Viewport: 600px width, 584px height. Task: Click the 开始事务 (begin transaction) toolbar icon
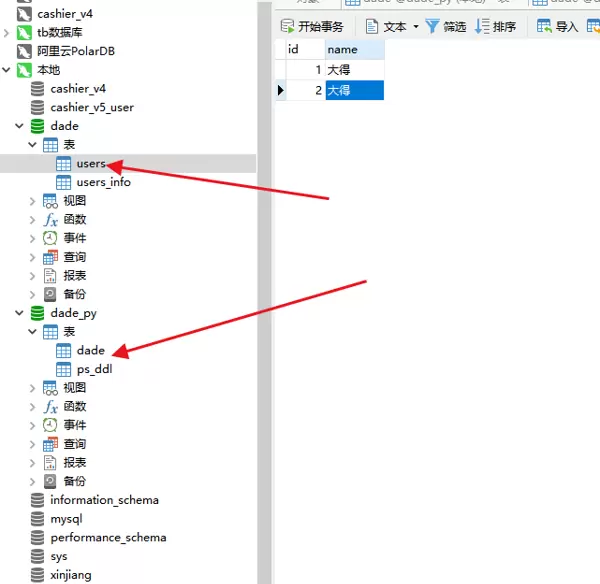(x=287, y=26)
